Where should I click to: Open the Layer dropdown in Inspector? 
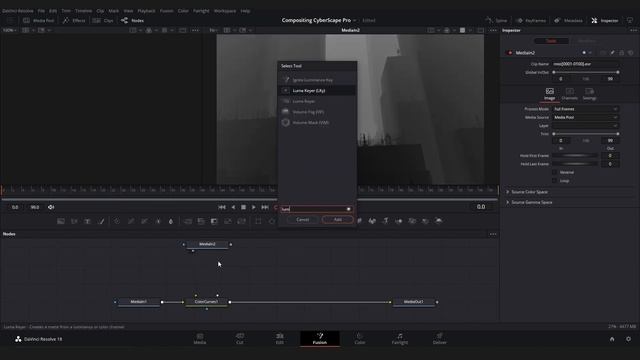(x=585, y=126)
